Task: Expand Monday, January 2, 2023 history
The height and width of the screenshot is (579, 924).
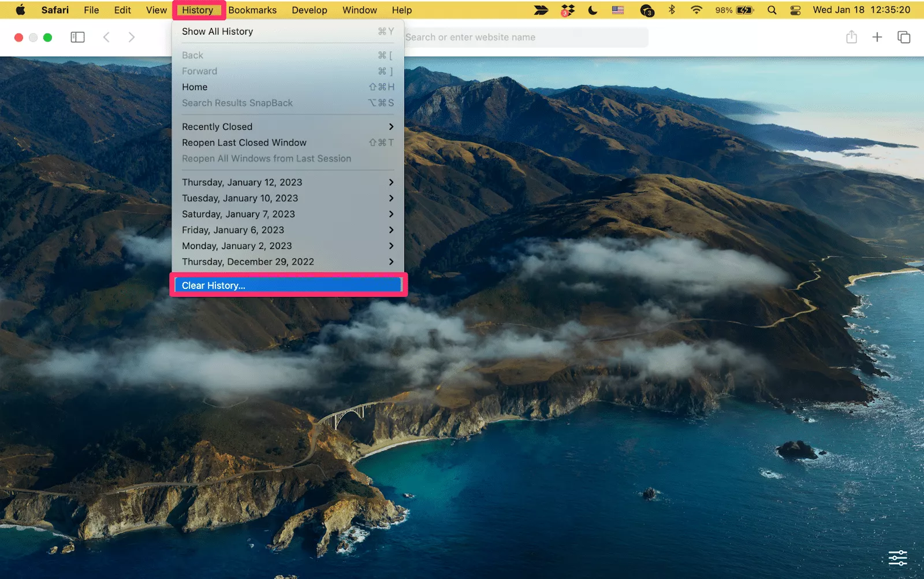Action: click(x=288, y=246)
